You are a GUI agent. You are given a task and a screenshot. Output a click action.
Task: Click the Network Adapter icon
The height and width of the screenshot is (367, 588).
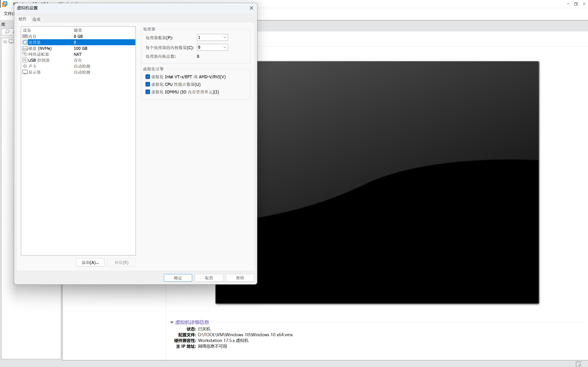click(25, 54)
